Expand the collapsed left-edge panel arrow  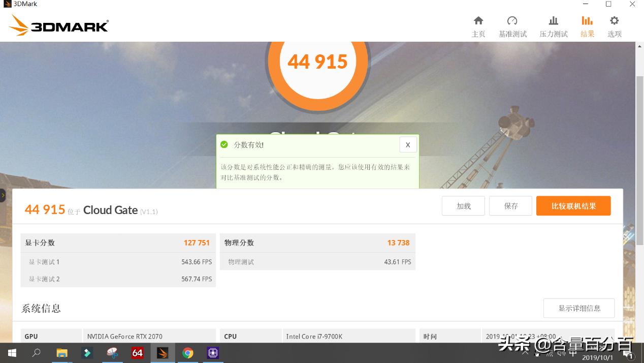[x=3, y=195]
